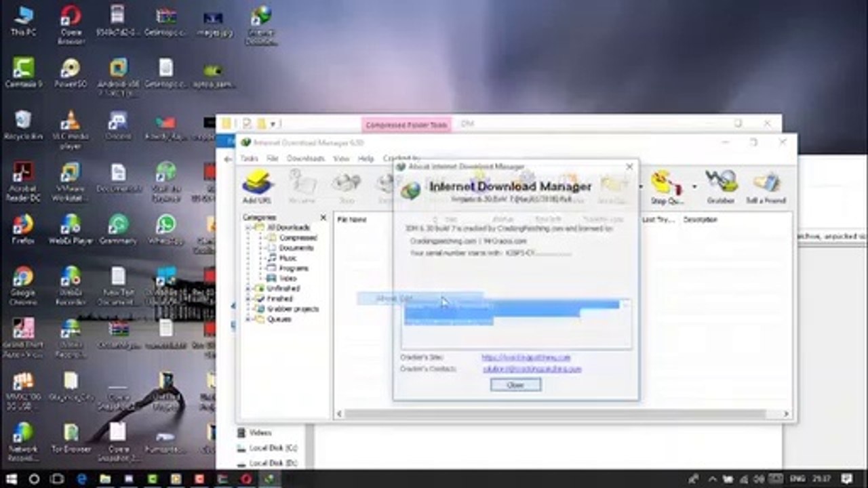Open the PowerISO desktop shortcut
The width and height of the screenshot is (868, 488).
[x=71, y=72]
